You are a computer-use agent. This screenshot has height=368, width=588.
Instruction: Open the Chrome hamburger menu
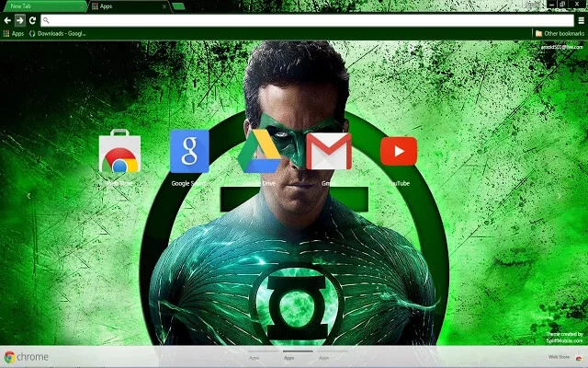pyautogui.click(x=581, y=20)
